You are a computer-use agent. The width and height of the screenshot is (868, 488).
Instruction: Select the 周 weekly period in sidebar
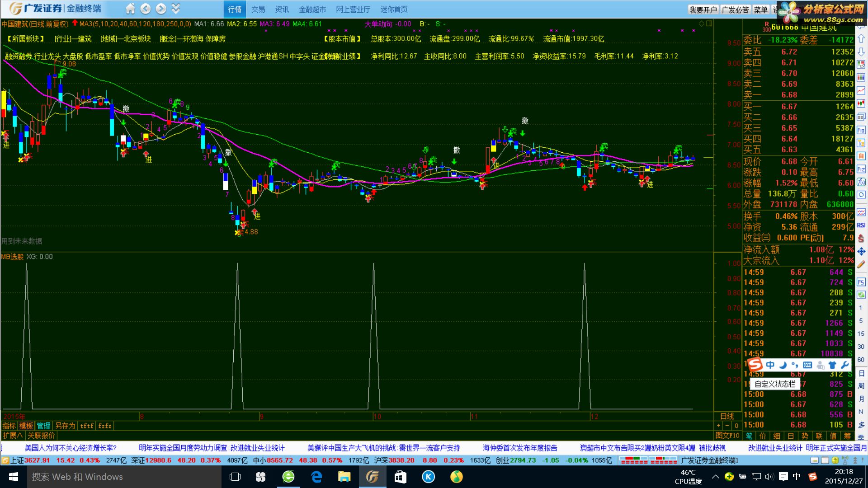[861, 386]
